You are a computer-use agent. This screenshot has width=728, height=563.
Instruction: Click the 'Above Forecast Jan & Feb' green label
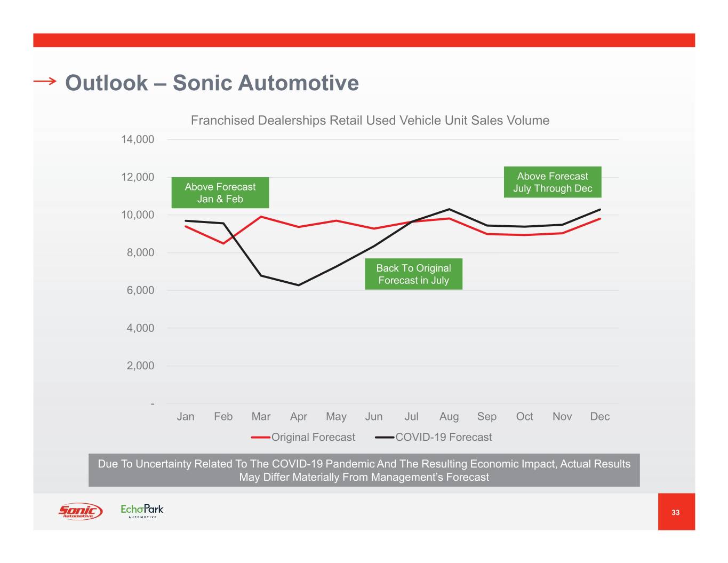click(x=220, y=193)
